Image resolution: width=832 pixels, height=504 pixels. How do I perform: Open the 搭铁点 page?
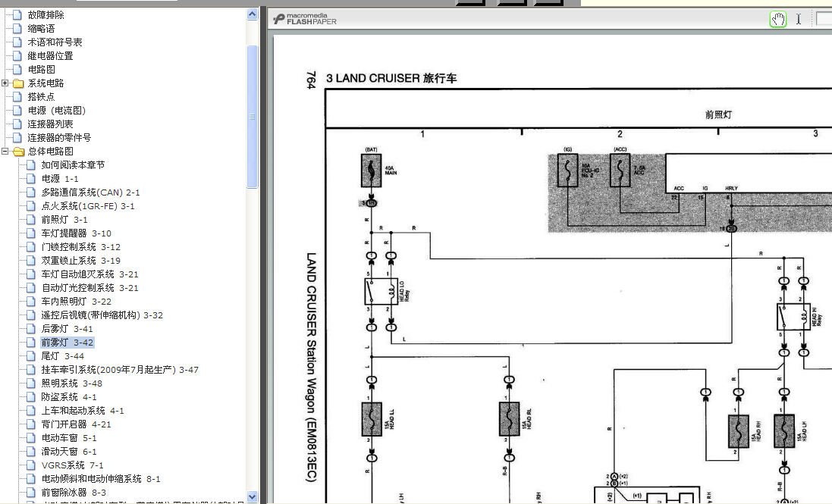(x=42, y=97)
